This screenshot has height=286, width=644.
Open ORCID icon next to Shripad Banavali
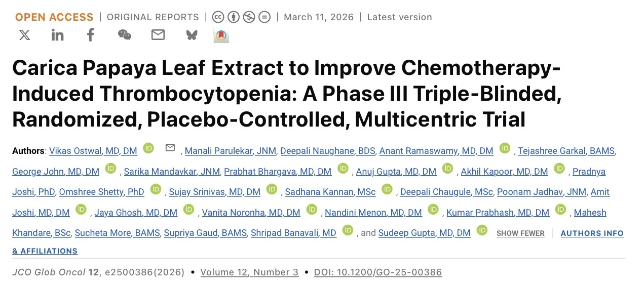tap(348, 230)
